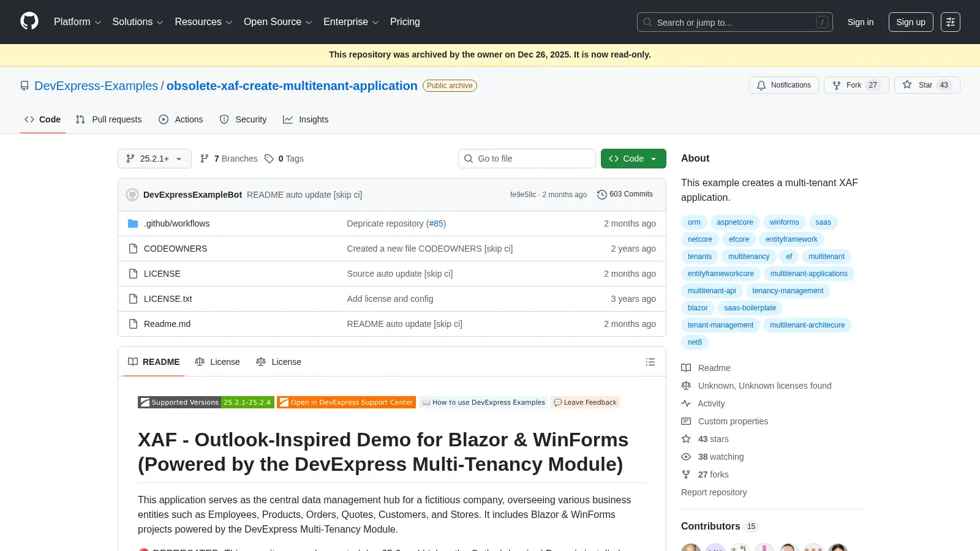980x551 pixels.
Task: Click the licenses scale icon in About
Action: click(x=686, y=386)
